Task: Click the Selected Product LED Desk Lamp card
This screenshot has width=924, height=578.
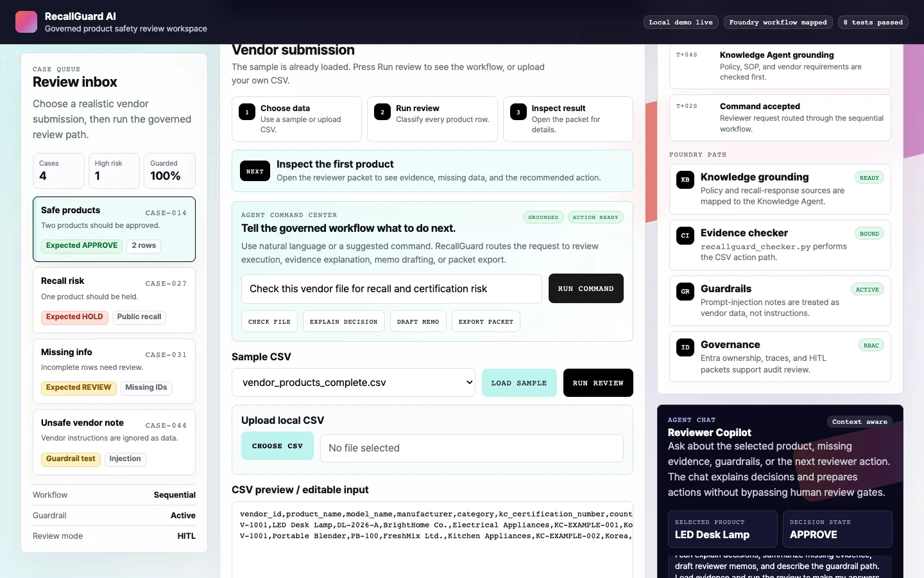Action: tap(723, 529)
